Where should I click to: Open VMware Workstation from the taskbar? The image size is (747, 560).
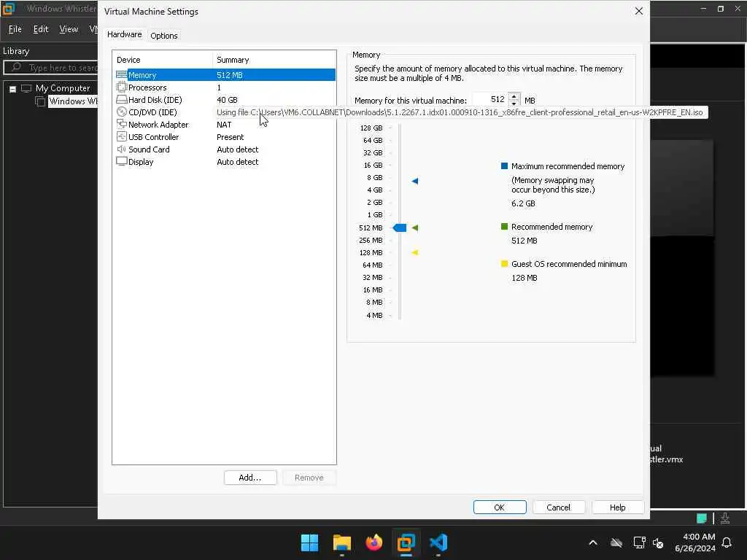(x=406, y=542)
